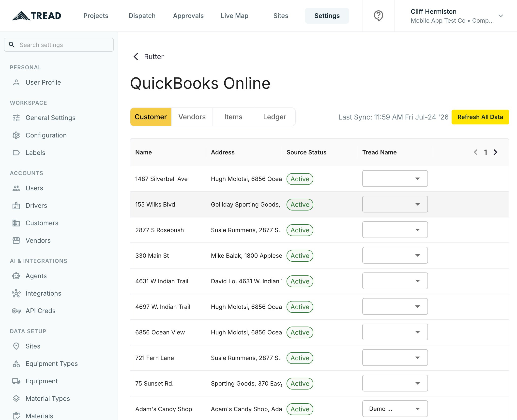The width and height of the screenshot is (517, 420).
Task: Open Projects in top navigation
Action: (96, 16)
